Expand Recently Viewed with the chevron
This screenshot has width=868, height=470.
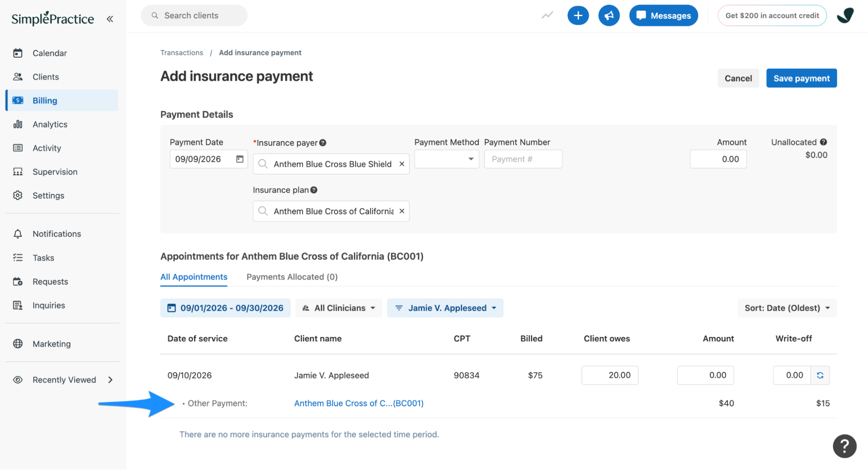tap(110, 380)
